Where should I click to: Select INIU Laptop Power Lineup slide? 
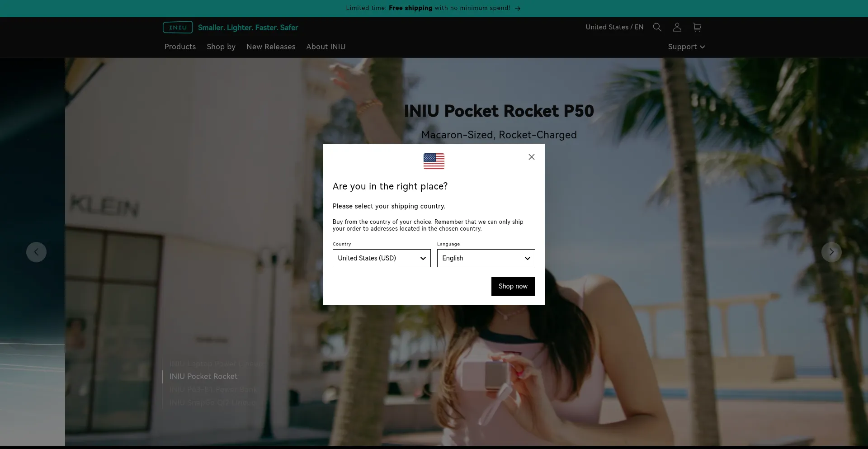[216, 364]
